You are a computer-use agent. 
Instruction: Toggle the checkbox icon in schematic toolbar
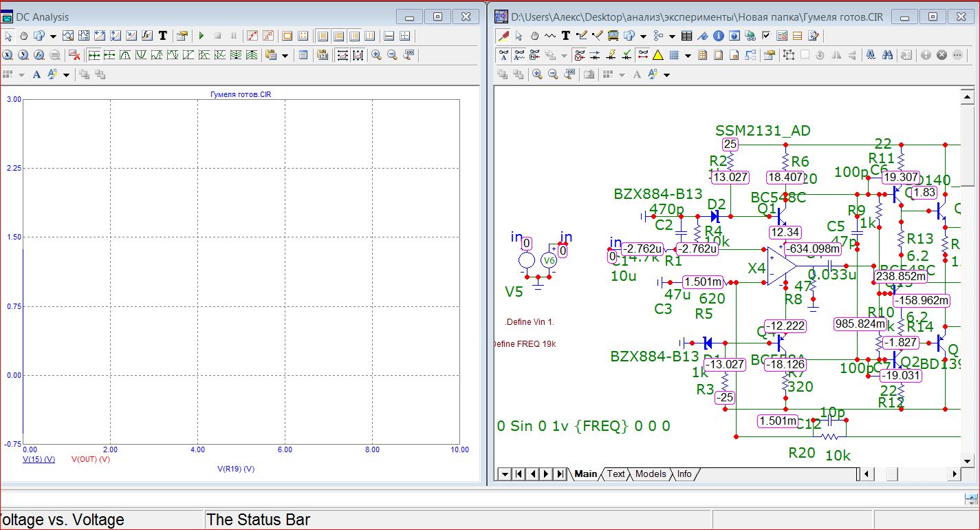766,36
